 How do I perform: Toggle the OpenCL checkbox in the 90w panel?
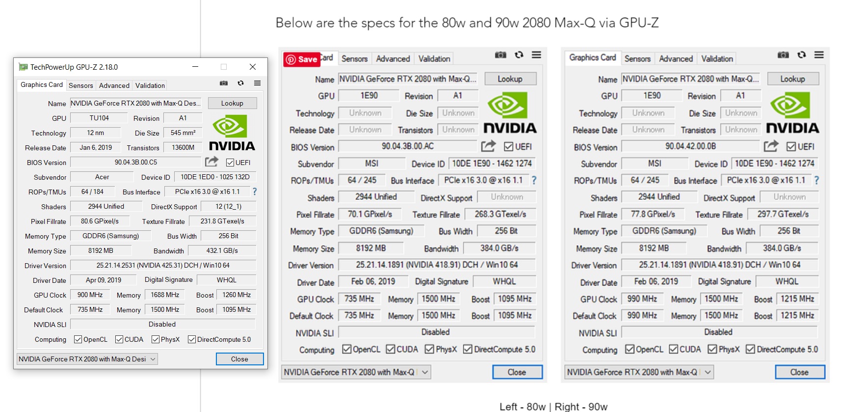tap(630, 349)
